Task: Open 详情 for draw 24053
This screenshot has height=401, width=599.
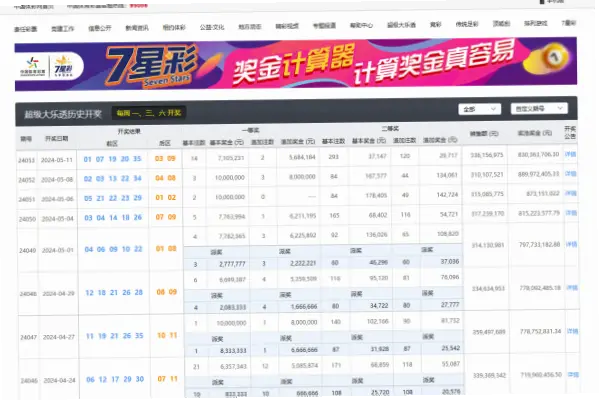Action: [570, 154]
